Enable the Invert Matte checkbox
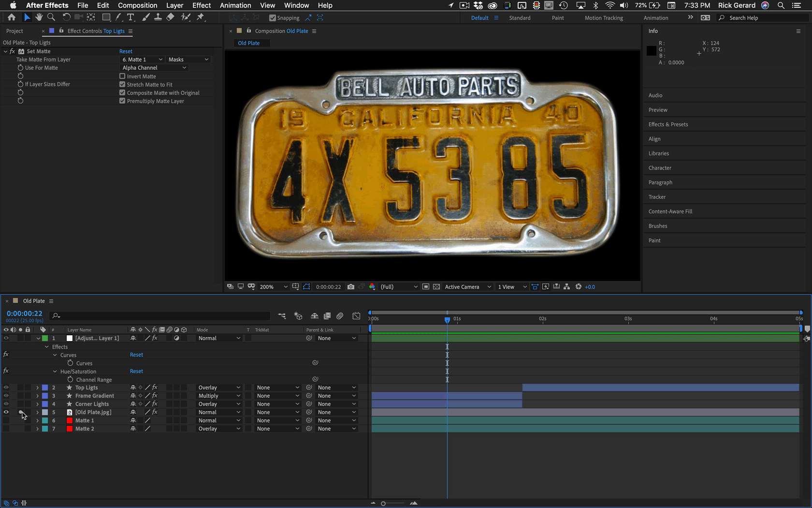The width and height of the screenshot is (812, 508). point(122,76)
